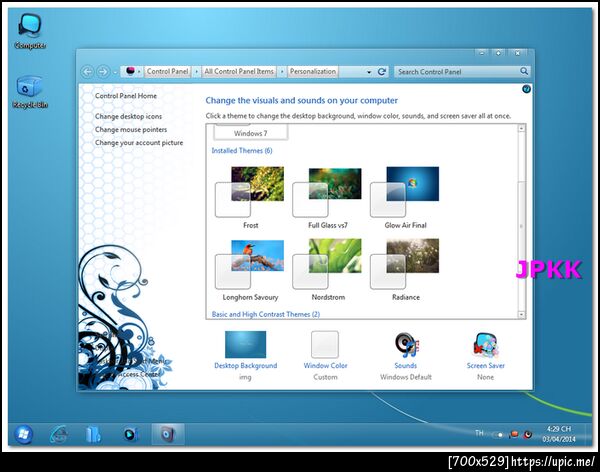The height and width of the screenshot is (472, 600).
Task: Expand the arrow before the Control Panel breadcrumb
Action: pos(139,72)
